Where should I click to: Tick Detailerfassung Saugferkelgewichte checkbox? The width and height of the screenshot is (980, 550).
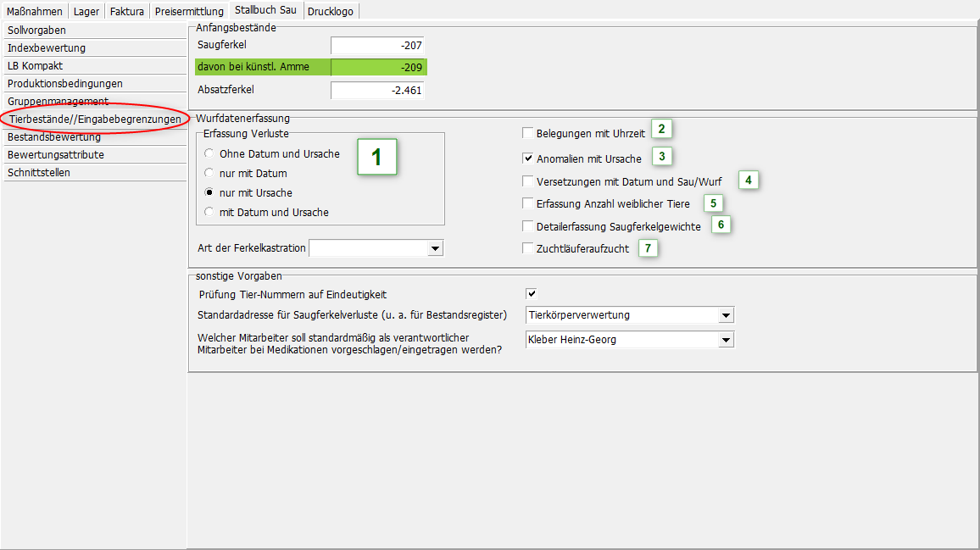(x=528, y=226)
